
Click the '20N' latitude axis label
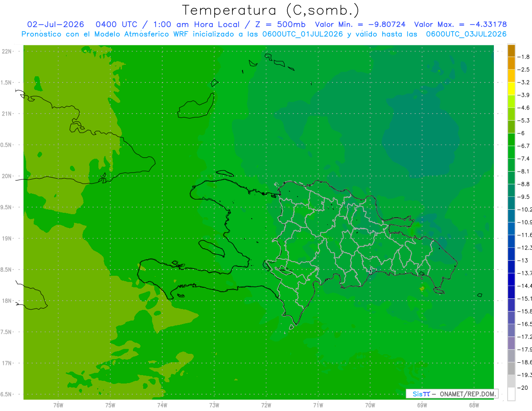[x=7, y=176]
